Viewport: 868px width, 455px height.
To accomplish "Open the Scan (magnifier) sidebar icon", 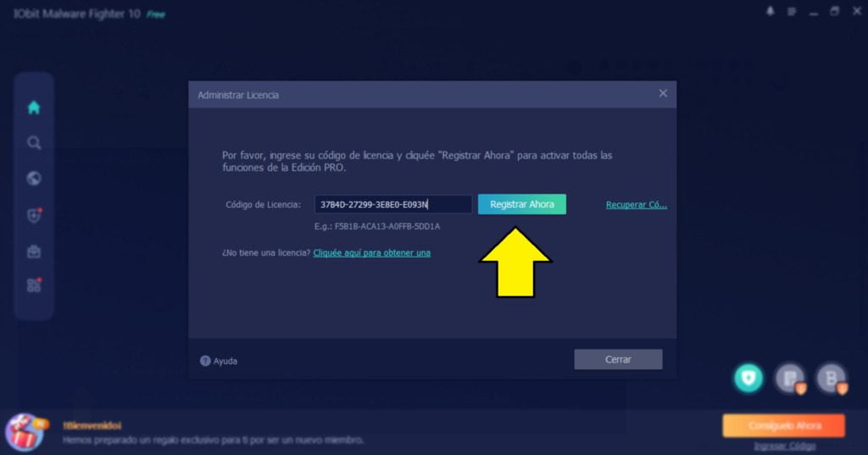I will [x=34, y=143].
